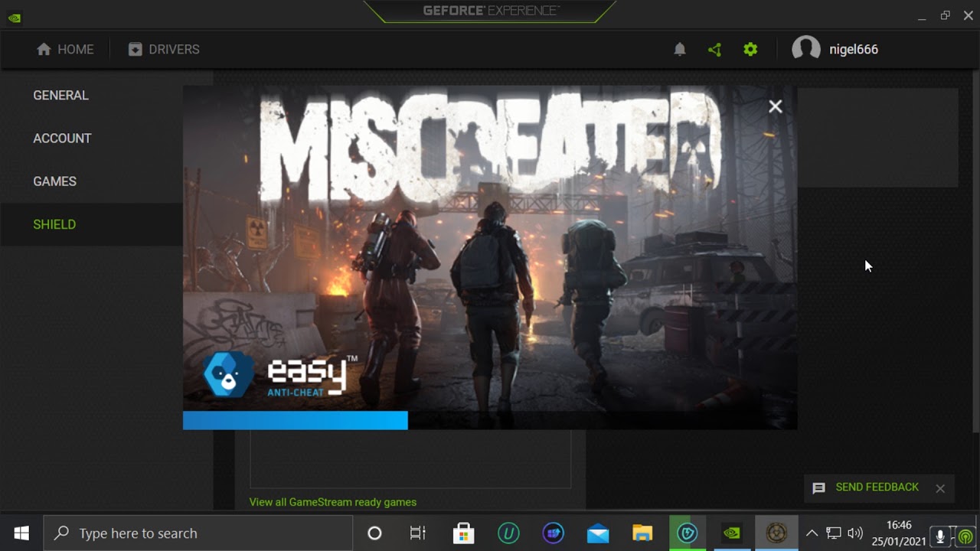Select SHIELD in settings sidebar
The image size is (980, 551).
(x=54, y=224)
